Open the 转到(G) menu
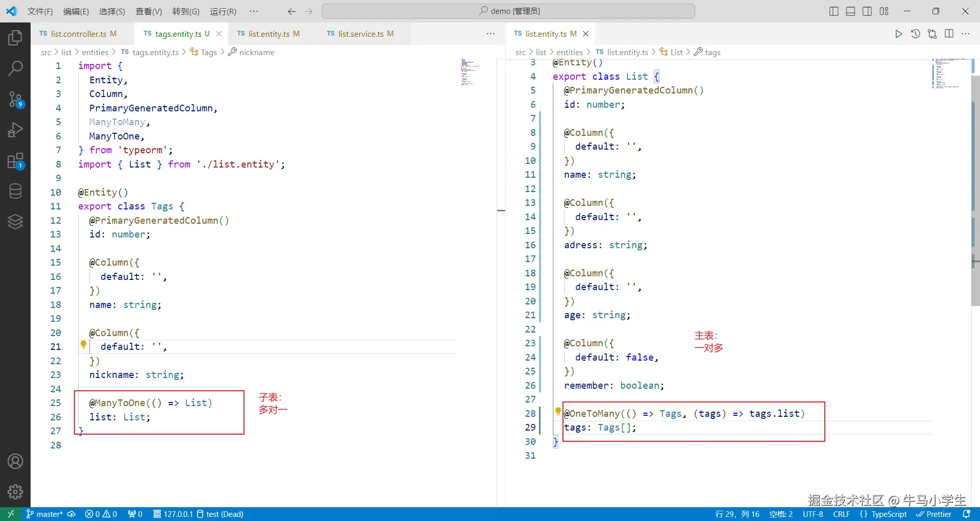The width and height of the screenshot is (980, 521). click(186, 11)
